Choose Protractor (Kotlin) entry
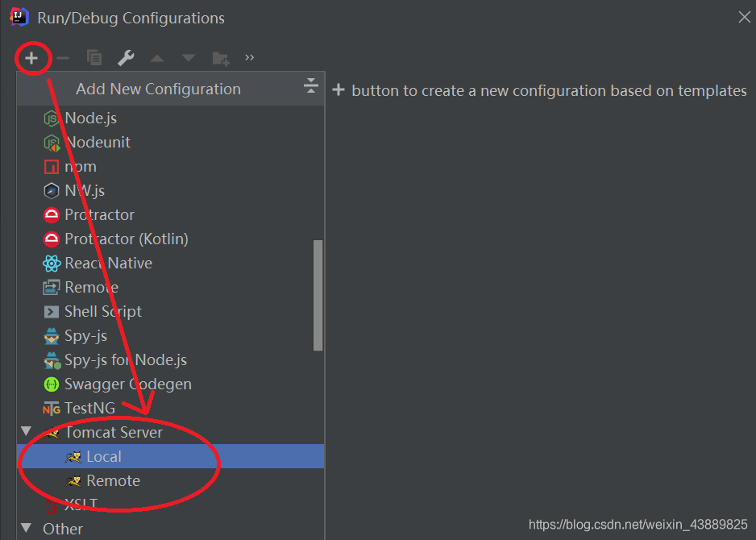Screen dimensions: 756x540 coord(127,239)
